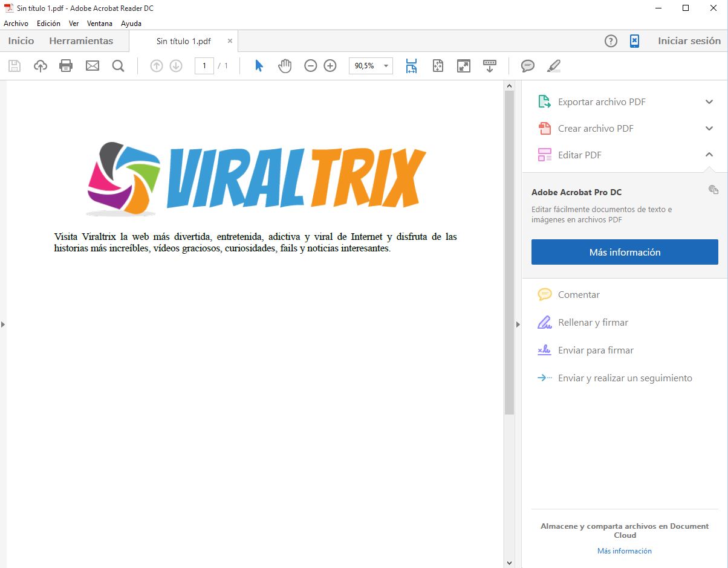
Task: Zoom out with the minus icon
Action: click(311, 66)
